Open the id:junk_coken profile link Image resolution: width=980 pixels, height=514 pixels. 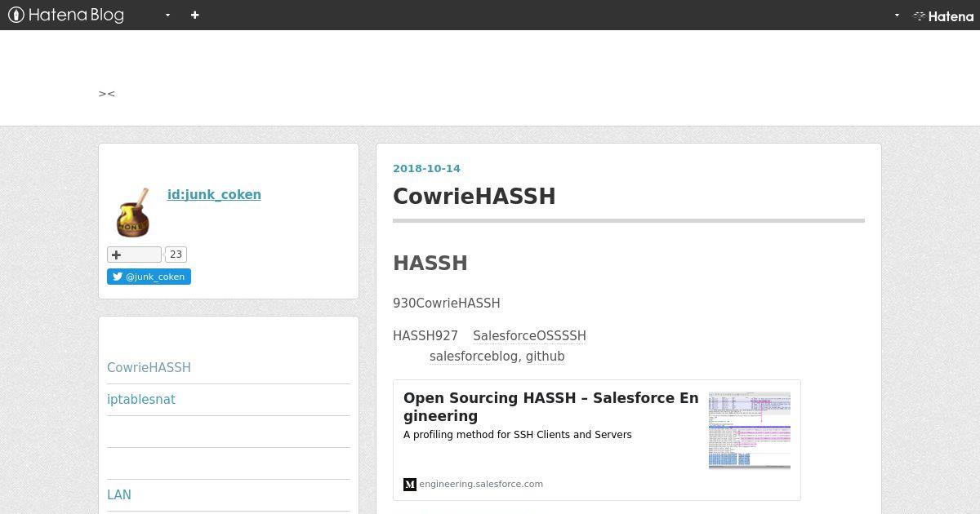click(214, 194)
